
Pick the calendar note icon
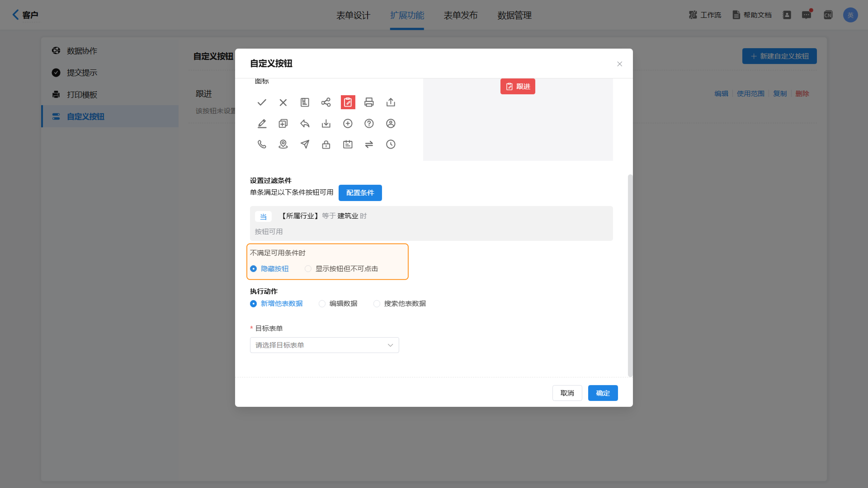tap(348, 144)
